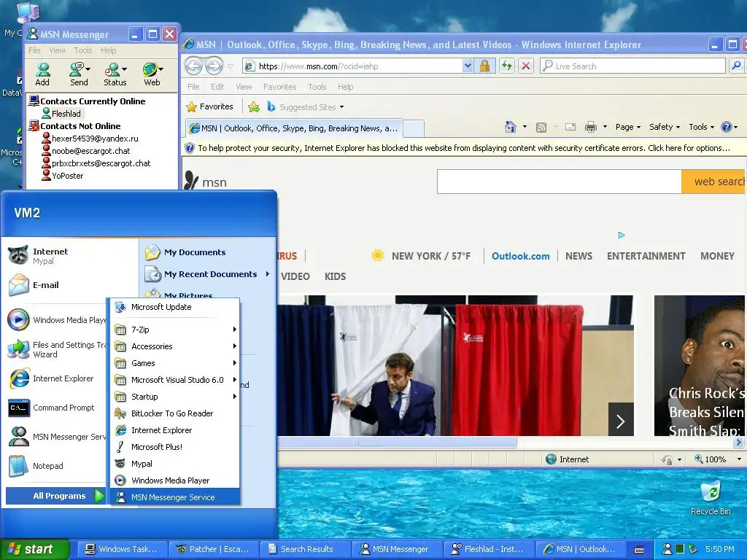747x560 pixels.
Task: Click the Mypal raccoon Internet icon in Start menu
Action: (x=18, y=255)
